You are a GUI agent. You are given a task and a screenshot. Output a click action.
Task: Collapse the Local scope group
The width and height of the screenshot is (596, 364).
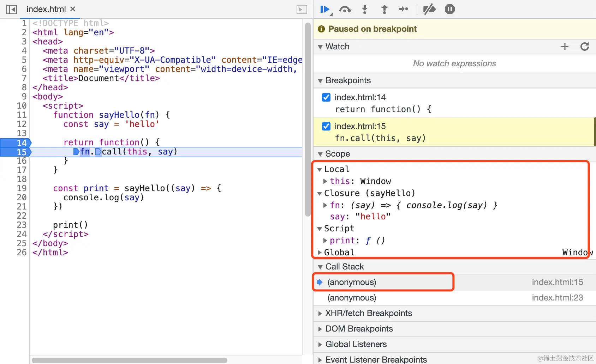[x=320, y=170]
